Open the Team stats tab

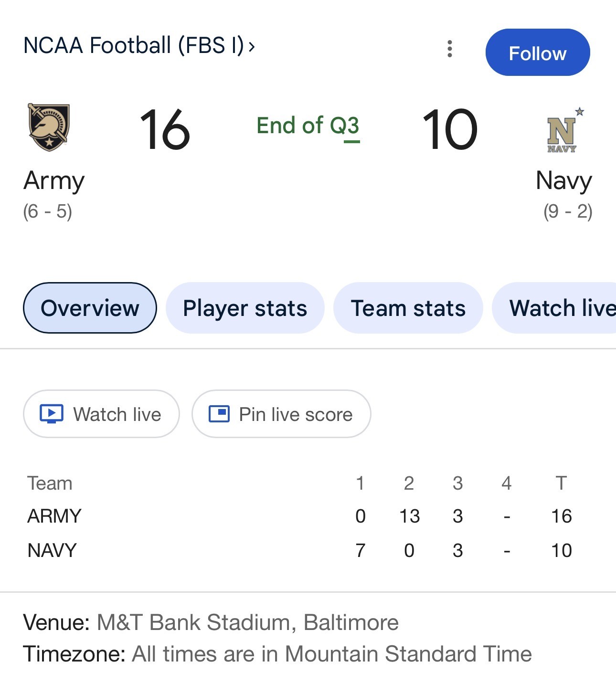point(408,308)
